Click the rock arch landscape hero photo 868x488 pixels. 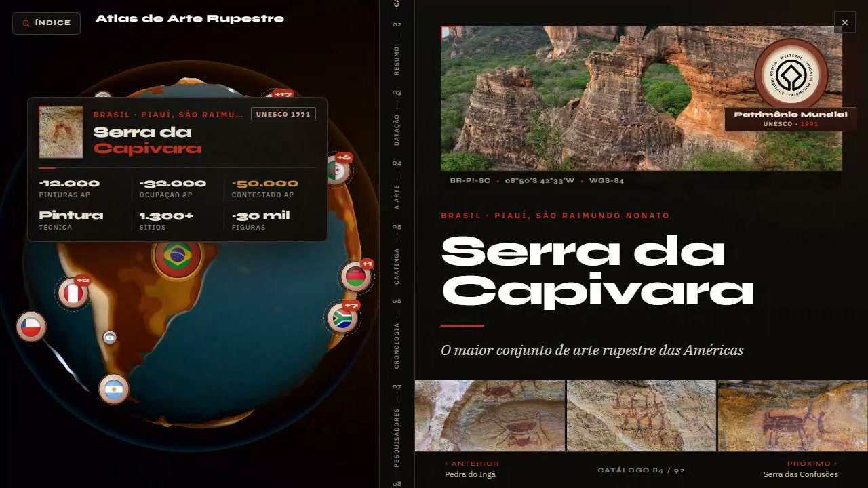[x=642, y=98]
